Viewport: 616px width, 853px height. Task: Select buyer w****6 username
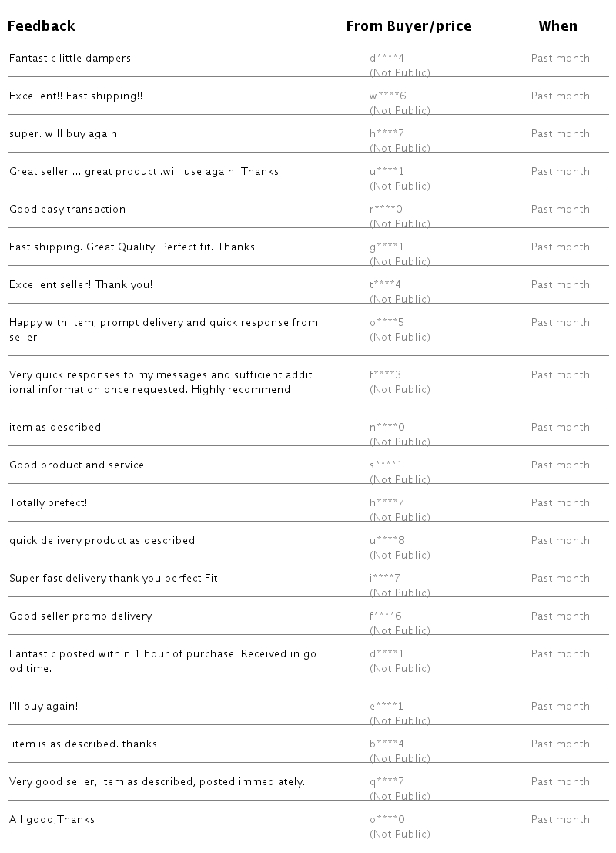click(x=387, y=96)
